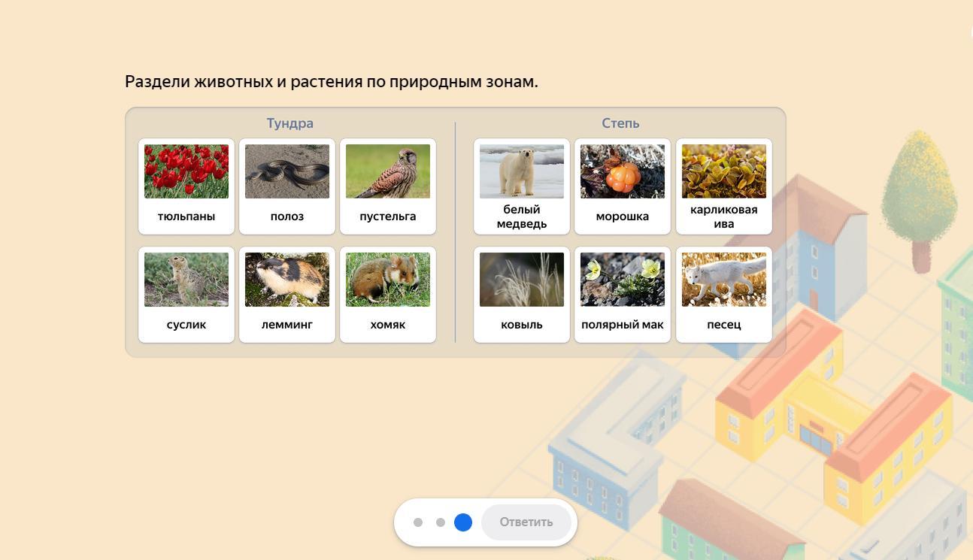Select the snake card labeled полоз

(x=286, y=186)
